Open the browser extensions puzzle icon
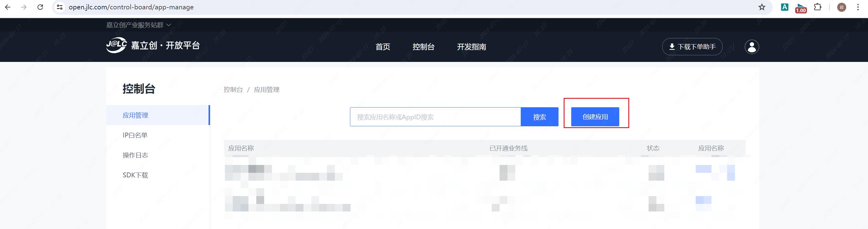Screen dimensions: 868x229 (818, 7)
